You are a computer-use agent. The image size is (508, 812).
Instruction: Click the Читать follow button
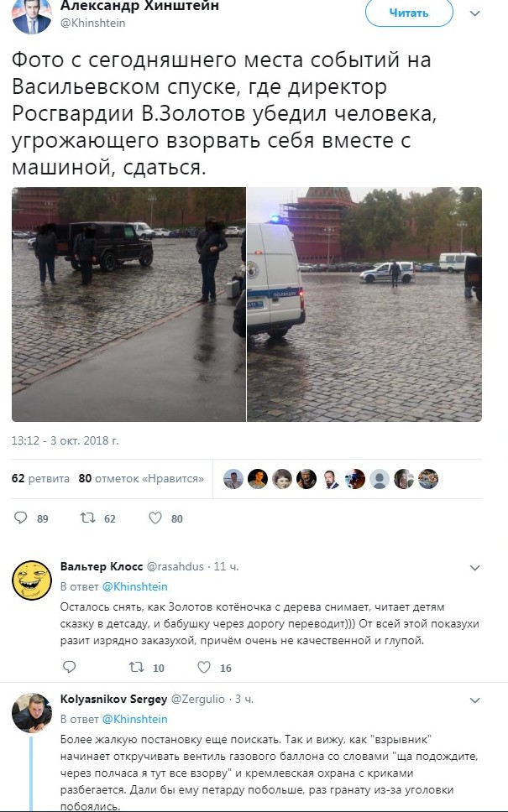pyautogui.click(x=409, y=13)
